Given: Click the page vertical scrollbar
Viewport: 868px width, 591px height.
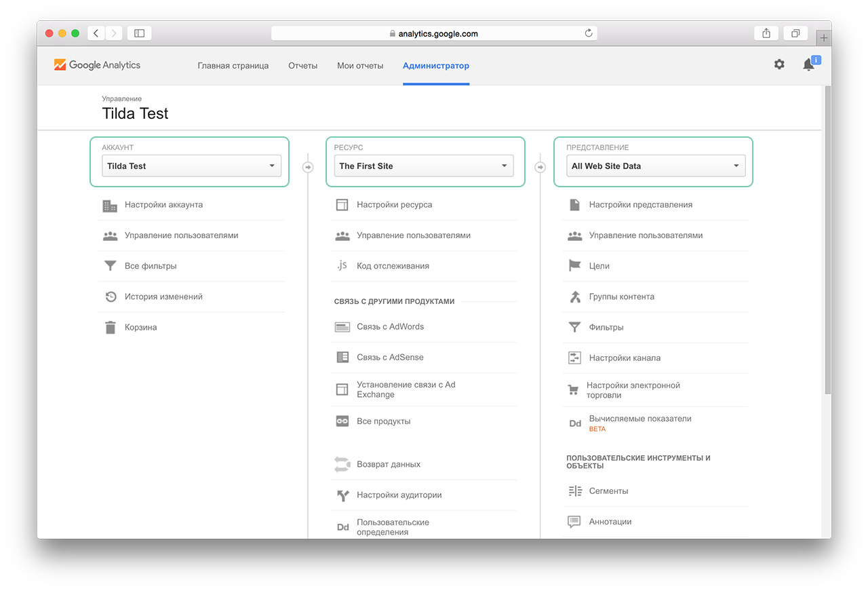Looking at the screenshot, I should (x=827, y=237).
